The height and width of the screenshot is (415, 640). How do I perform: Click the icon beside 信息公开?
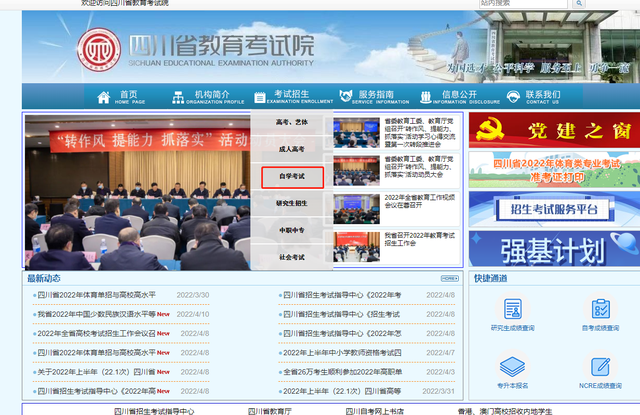pos(426,97)
